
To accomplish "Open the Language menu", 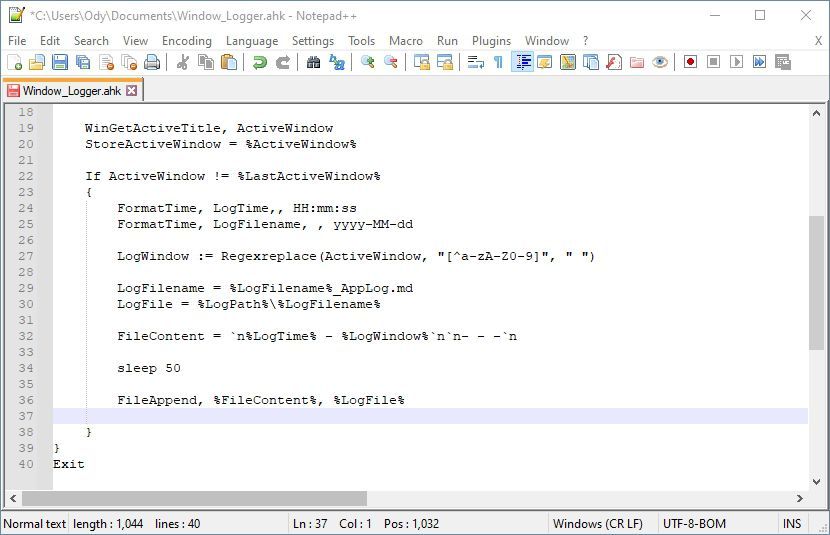I will (x=252, y=41).
